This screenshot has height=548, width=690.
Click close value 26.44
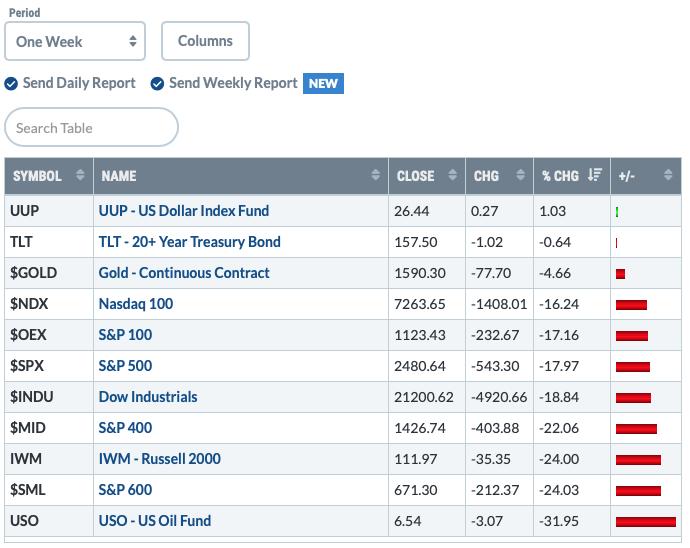coord(411,211)
